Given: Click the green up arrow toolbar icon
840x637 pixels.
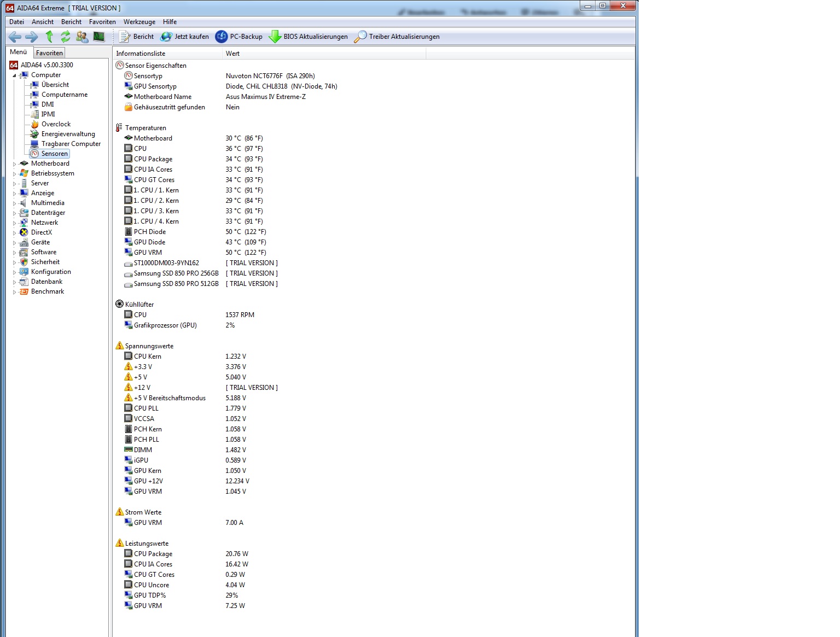Looking at the screenshot, I should coord(49,37).
